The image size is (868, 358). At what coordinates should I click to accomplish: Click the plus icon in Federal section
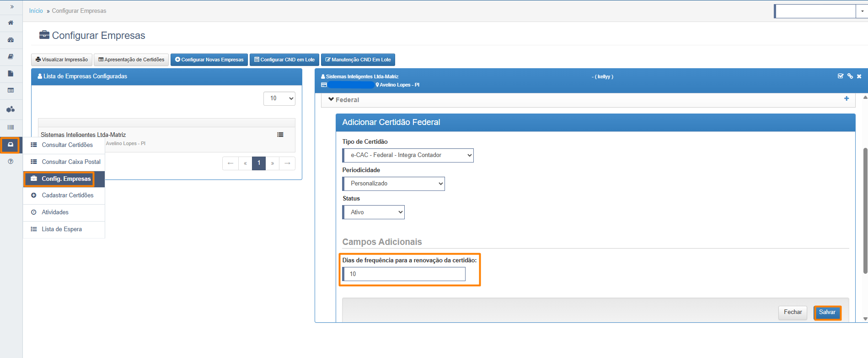(x=846, y=99)
